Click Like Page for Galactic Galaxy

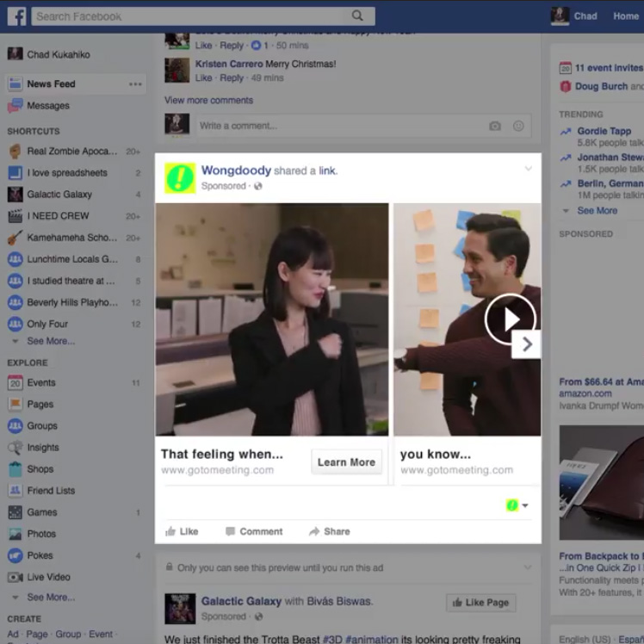(480, 603)
